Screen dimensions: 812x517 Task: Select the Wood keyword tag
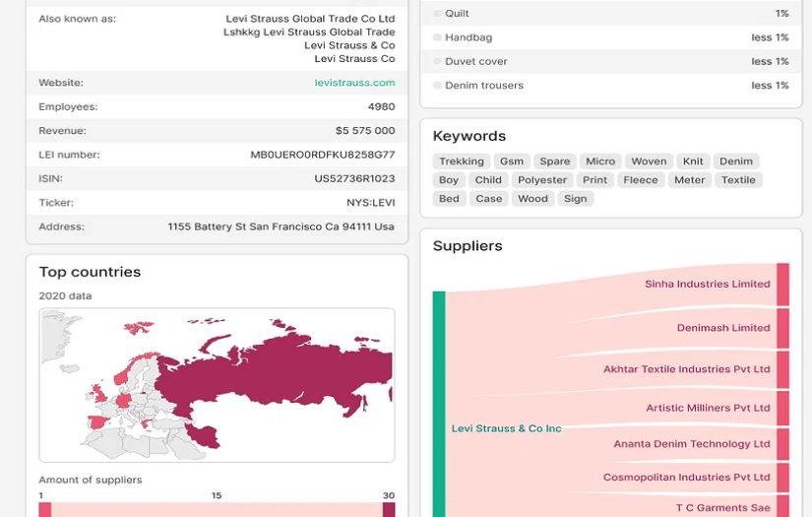(x=532, y=199)
